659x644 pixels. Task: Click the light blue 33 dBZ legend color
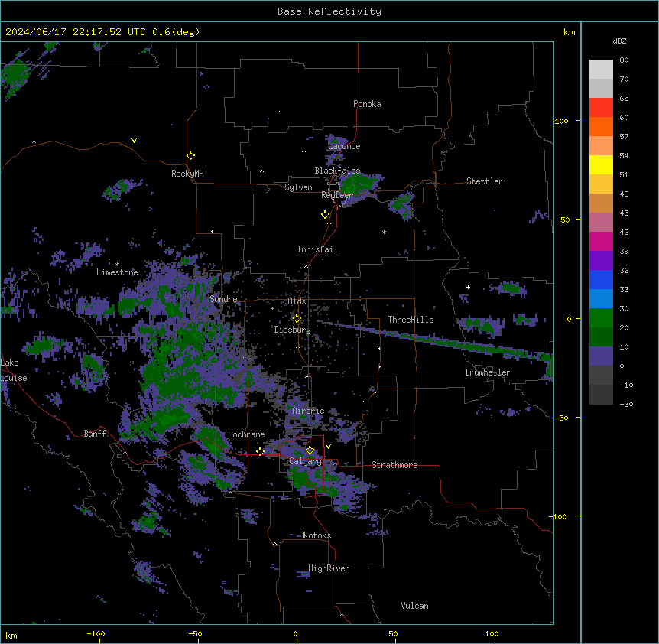pos(601,299)
